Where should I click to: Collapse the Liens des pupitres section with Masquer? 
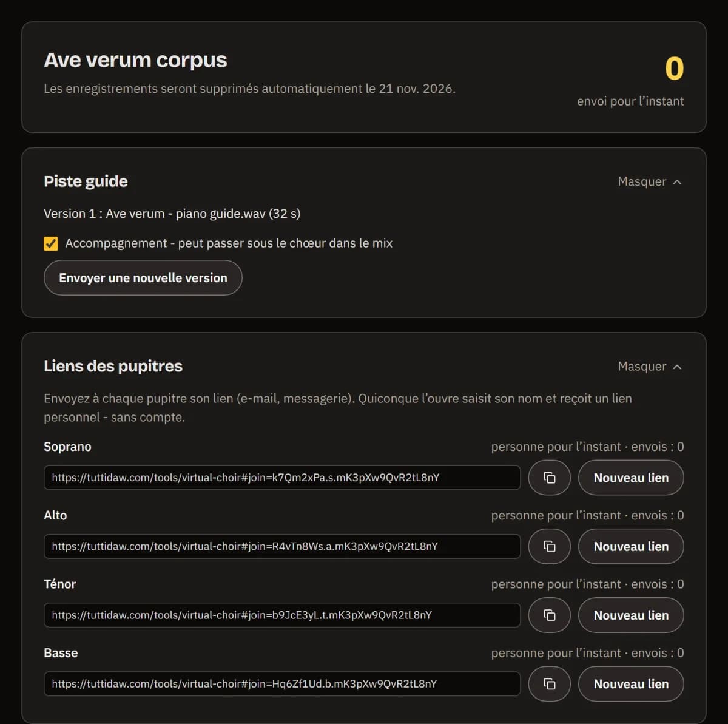click(x=650, y=366)
